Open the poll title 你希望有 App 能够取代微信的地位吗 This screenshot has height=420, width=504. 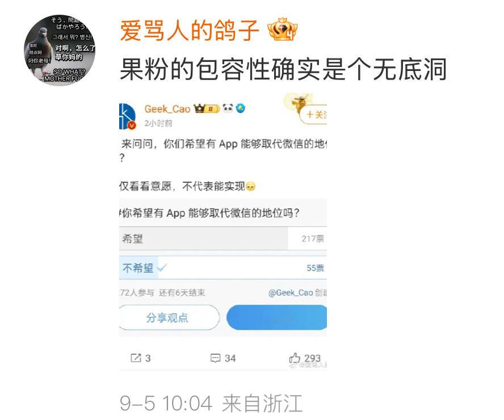click(211, 213)
